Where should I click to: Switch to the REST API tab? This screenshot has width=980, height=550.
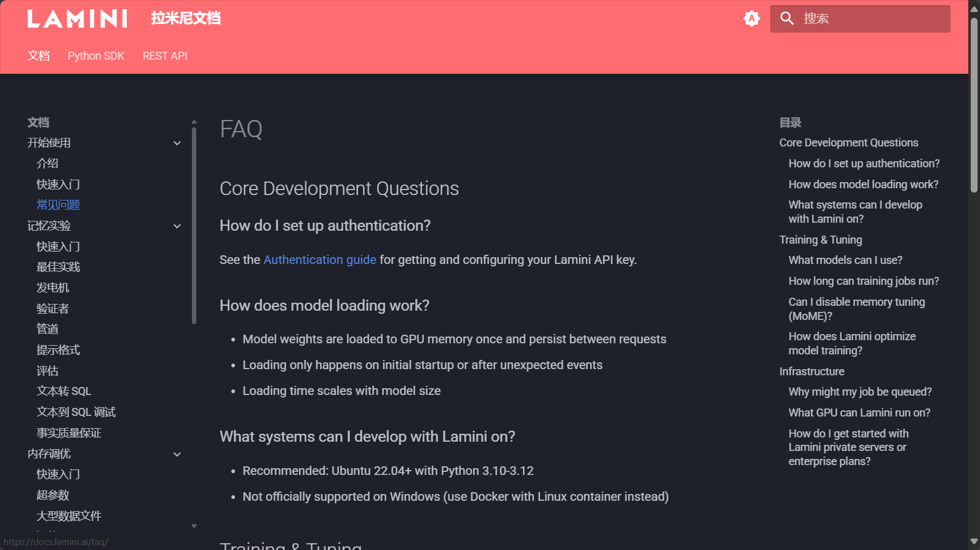pos(165,56)
